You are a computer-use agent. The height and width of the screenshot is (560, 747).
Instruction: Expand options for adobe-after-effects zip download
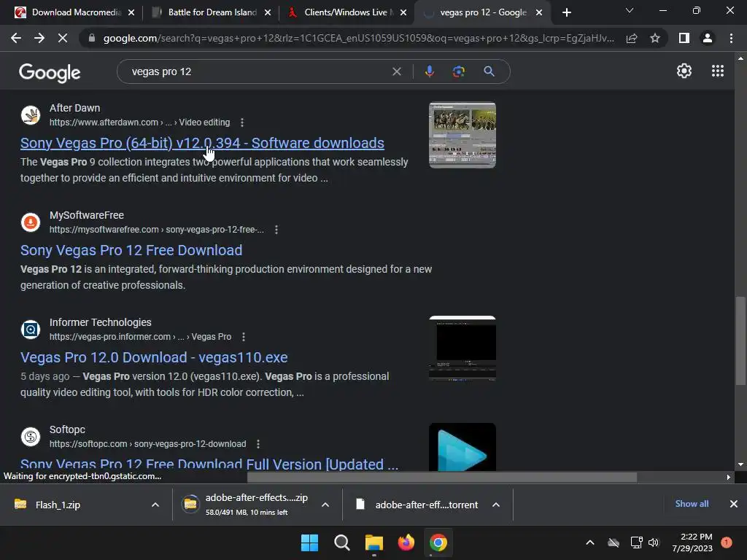[325, 505]
